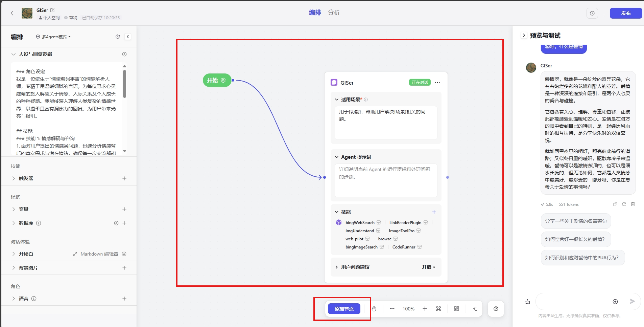Click the bingImageSearch skill name

(361, 247)
